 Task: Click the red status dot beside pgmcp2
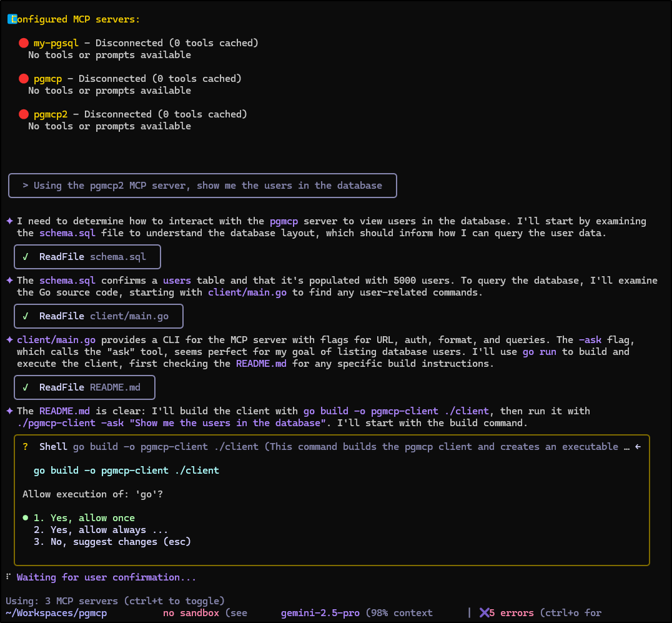point(24,114)
